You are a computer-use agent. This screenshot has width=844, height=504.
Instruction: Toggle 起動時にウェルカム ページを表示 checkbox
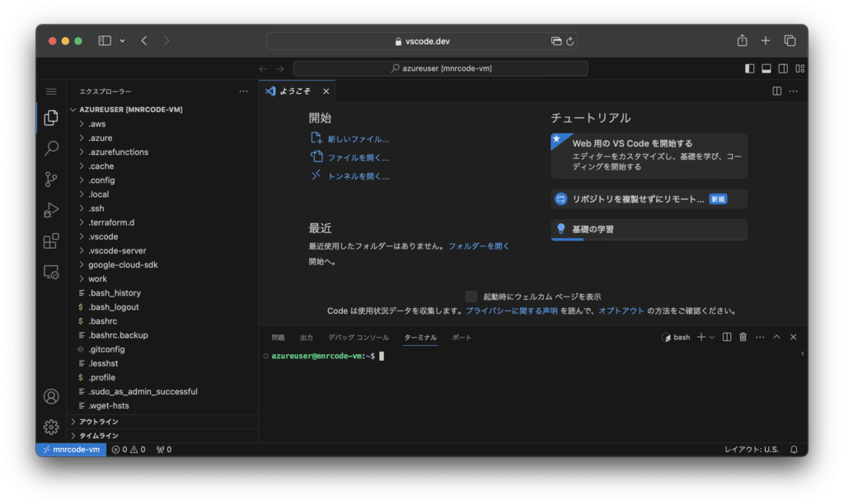pyautogui.click(x=471, y=296)
